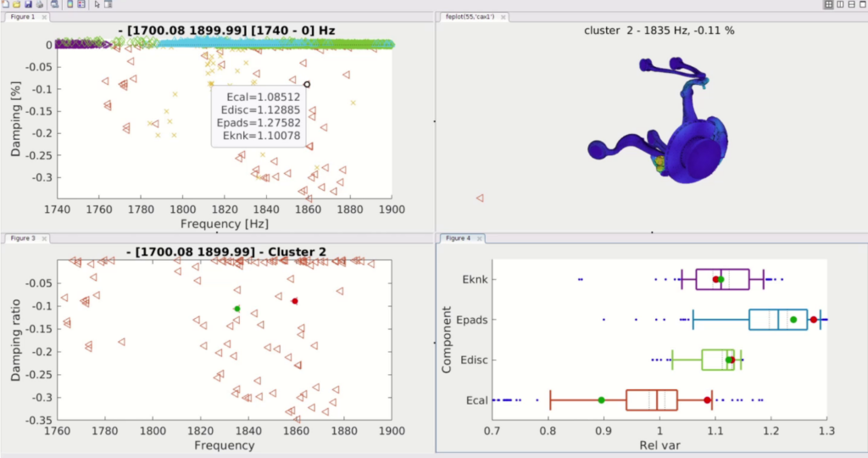Close the Figure 4 tab
Screen dimensions: 868x458
click(480, 238)
